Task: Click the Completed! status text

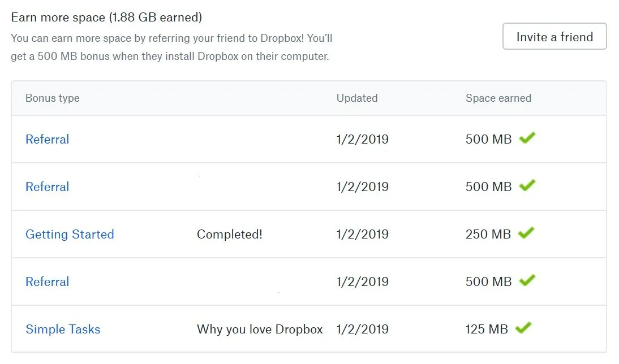Action: click(229, 234)
